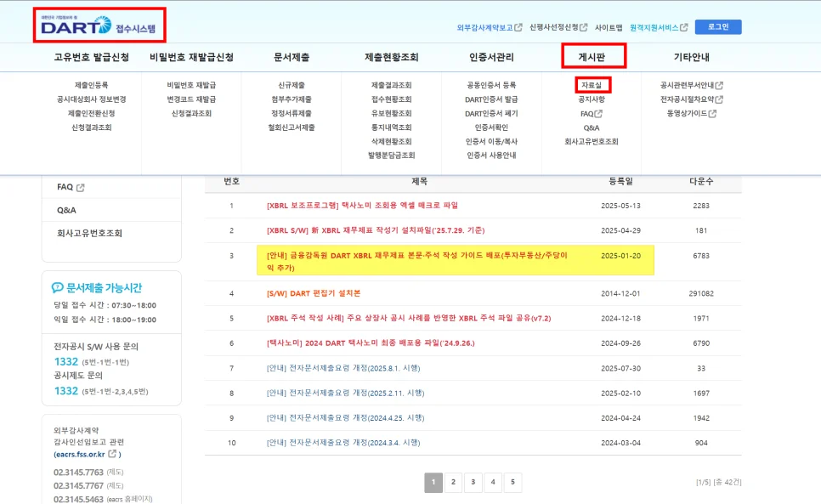Viewport: 821px width, 504px height.
Task: Select 접수현황조회 submenu item
Action: coord(391,99)
